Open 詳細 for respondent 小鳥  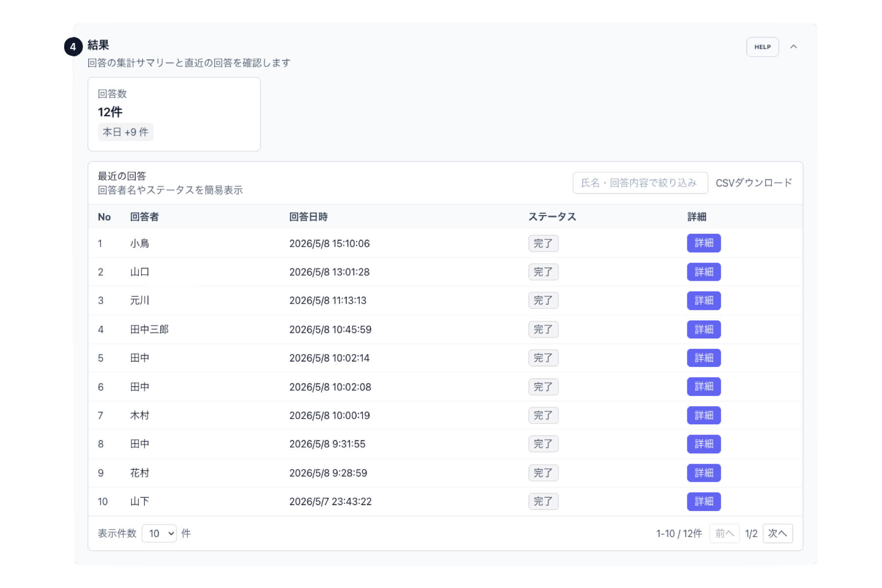click(x=704, y=243)
